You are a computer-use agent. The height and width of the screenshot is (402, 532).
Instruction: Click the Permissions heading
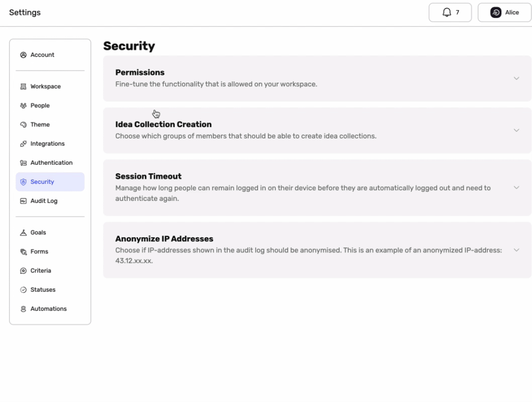[140, 73]
